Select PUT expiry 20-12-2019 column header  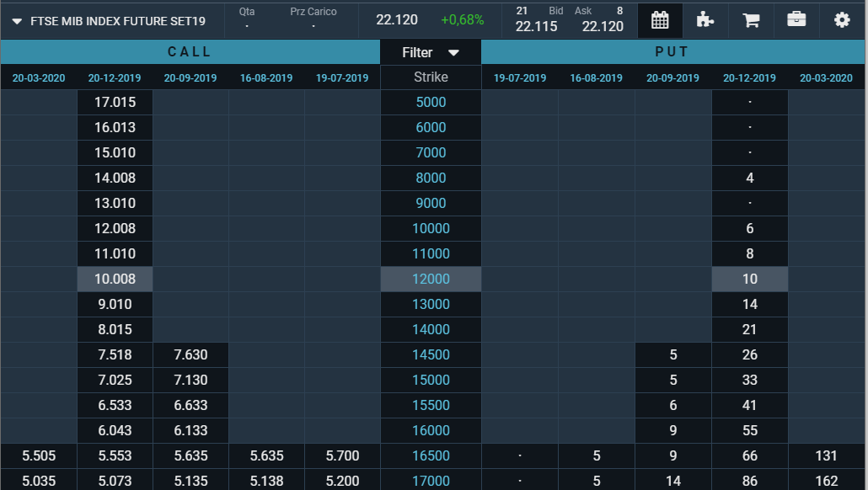tap(749, 78)
